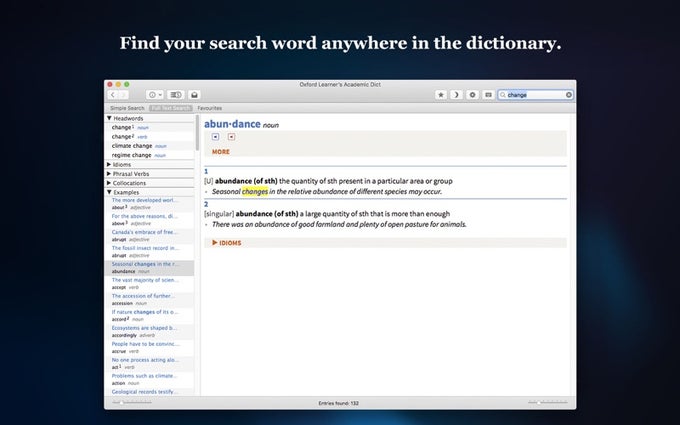
Task: Open example 'Geological records testify...'
Action: [149, 392]
